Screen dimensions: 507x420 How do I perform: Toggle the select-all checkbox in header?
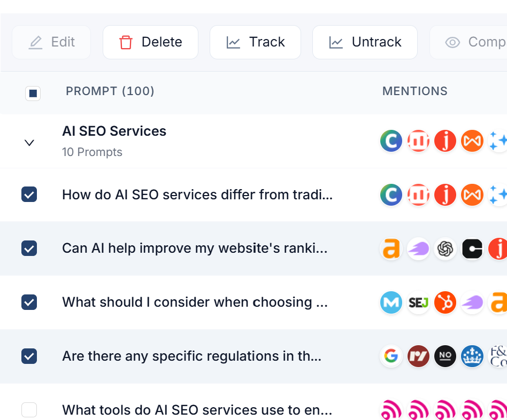tap(33, 94)
